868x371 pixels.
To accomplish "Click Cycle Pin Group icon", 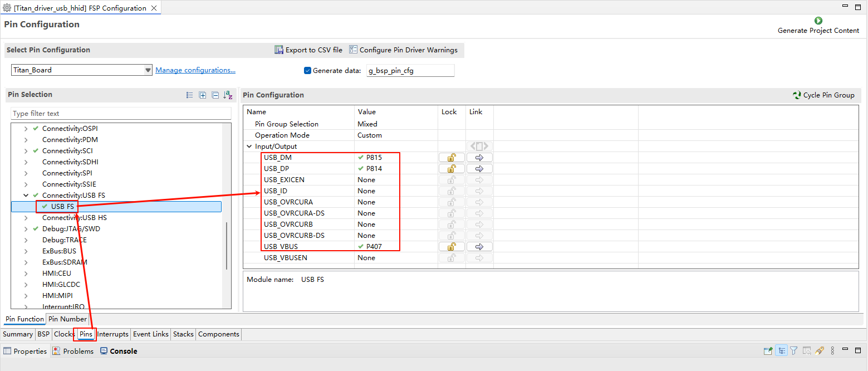I will (797, 95).
